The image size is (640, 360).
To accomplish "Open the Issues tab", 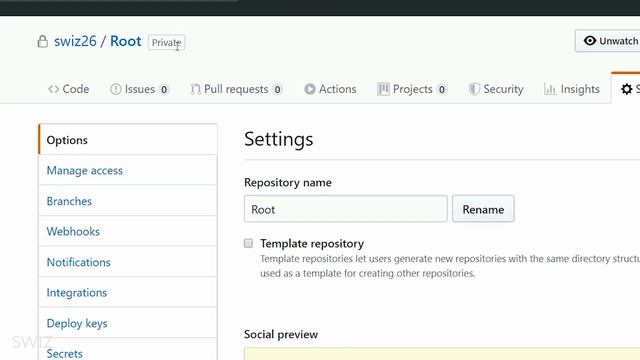I will point(139,89).
